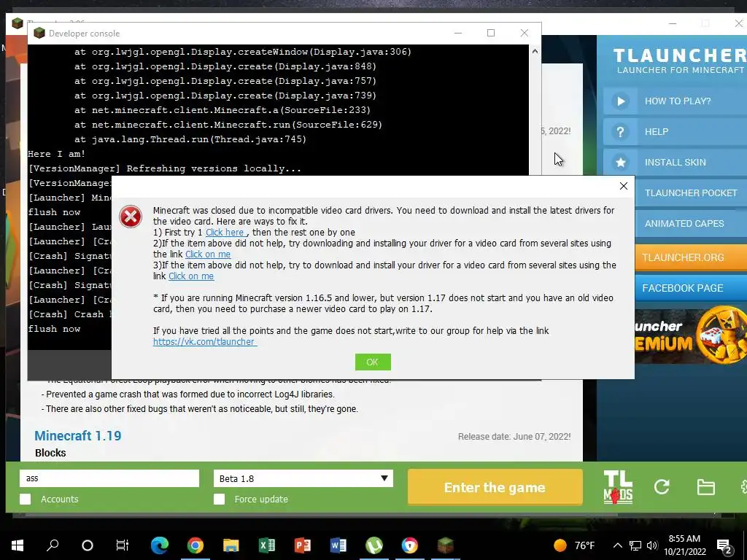Follow the 'Click on me' link in step 2
Image resolution: width=747 pixels, height=560 pixels.
(208, 254)
